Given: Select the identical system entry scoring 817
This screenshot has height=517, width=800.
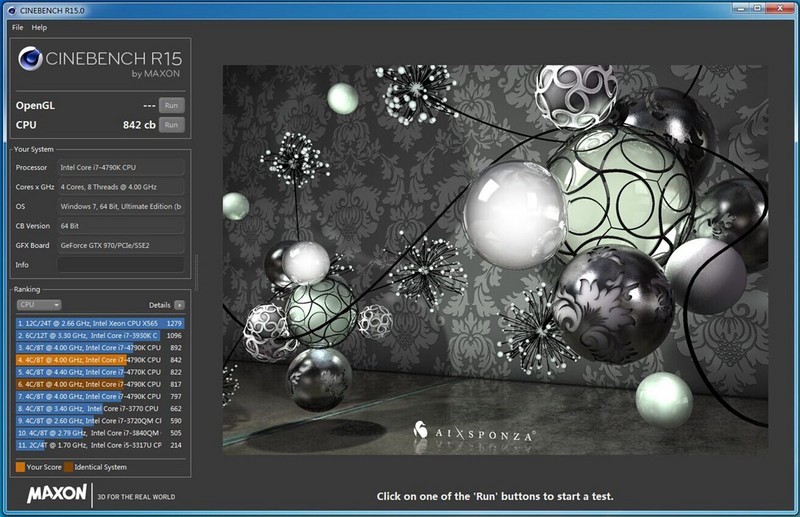Looking at the screenshot, I should [x=98, y=384].
